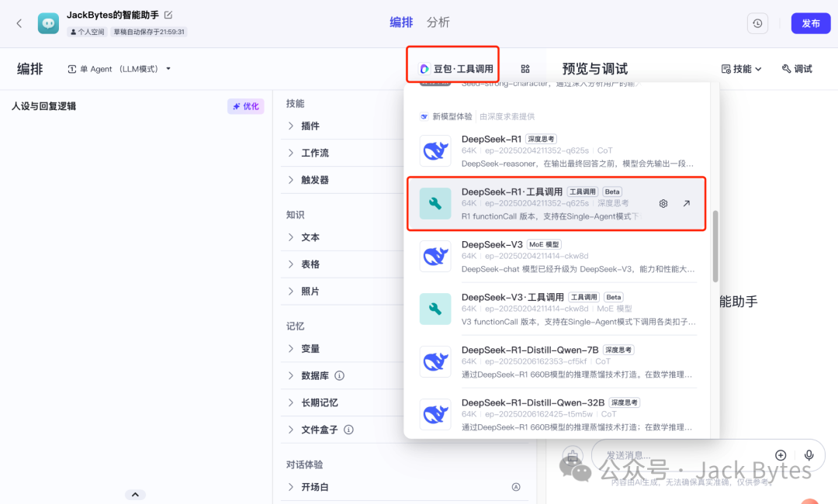Click the 发布 publish button

(x=811, y=23)
